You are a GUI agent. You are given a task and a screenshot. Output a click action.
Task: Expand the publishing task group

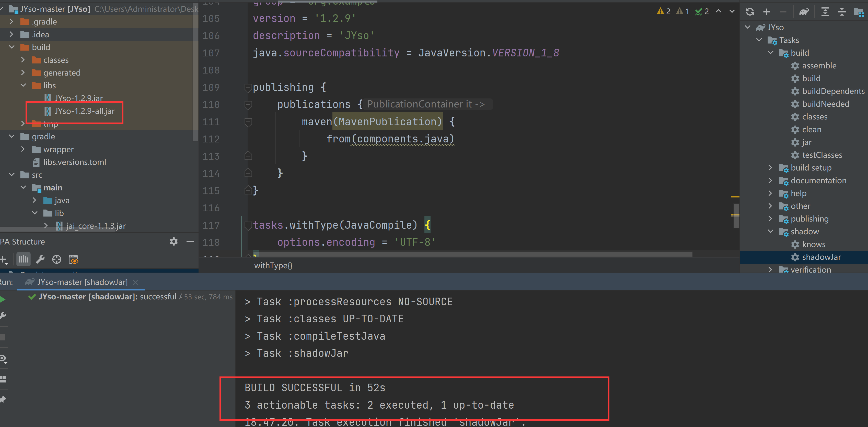(770, 219)
